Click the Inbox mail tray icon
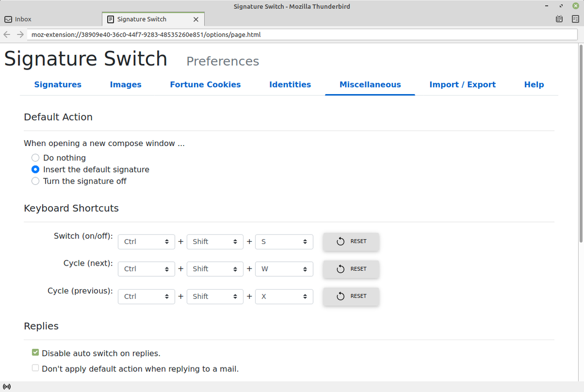 click(x=8, y=20)
